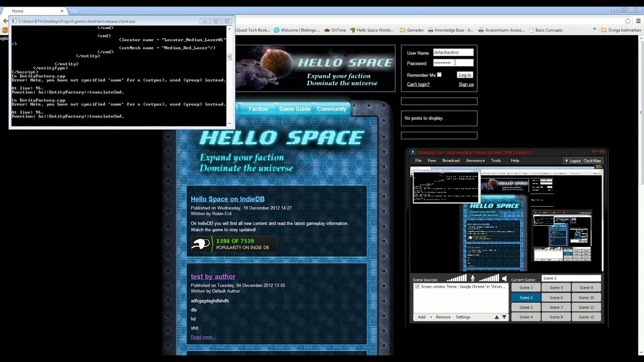Image resolution: width=644 pixels, height=362 pixels.
Task: Switch to Scene 1
Action: (x=526, y=288)
